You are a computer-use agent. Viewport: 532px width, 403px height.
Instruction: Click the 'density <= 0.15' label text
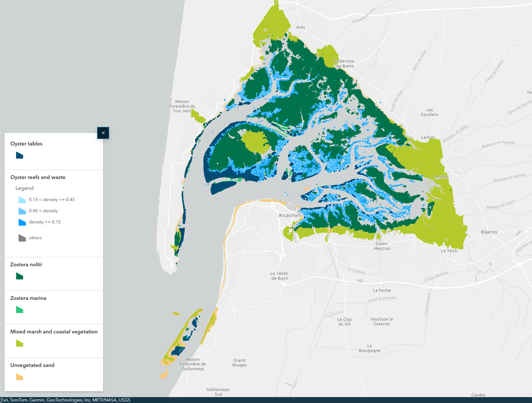click(x=45, y=222)
